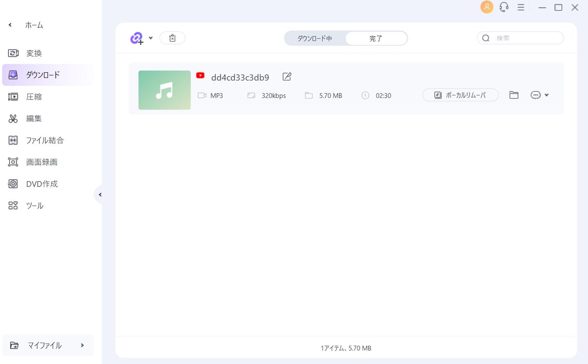Expand the マイファイル menu
Screen dimensions: 588x364
pos(47,345)
